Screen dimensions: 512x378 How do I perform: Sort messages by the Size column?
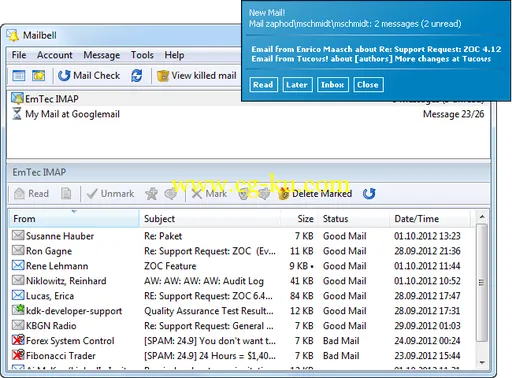click(x=299, y=219)
